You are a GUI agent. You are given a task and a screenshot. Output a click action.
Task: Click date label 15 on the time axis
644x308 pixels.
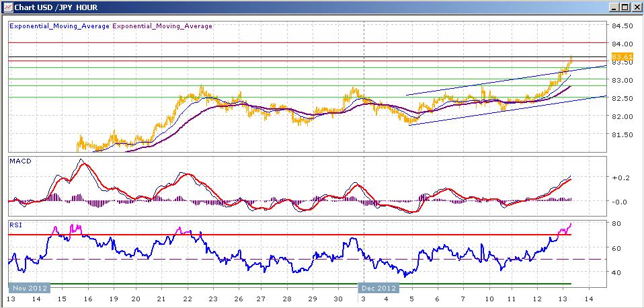coord(61,299)
